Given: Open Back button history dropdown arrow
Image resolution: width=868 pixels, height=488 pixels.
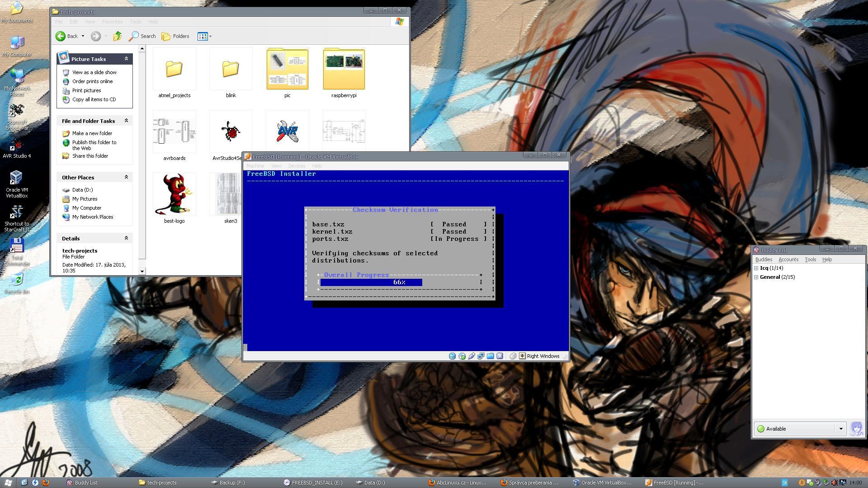Looking at the screenshot, I should tap(83, 36).
